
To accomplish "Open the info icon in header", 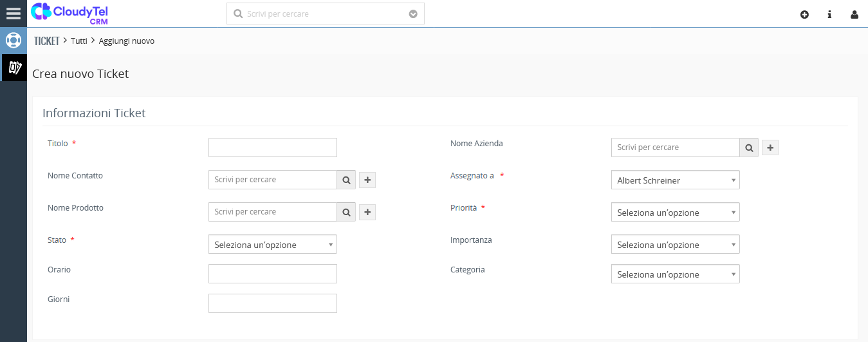I will 829,14.
